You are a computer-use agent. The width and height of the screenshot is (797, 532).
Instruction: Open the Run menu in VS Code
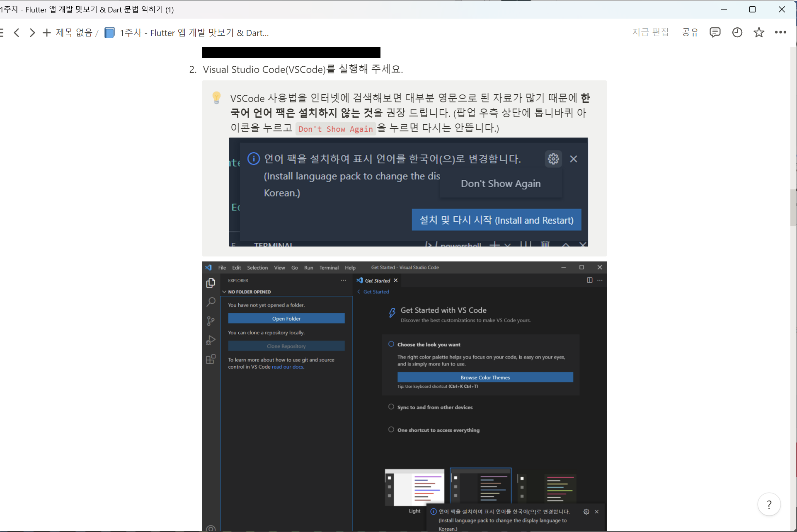pos(308,268)
